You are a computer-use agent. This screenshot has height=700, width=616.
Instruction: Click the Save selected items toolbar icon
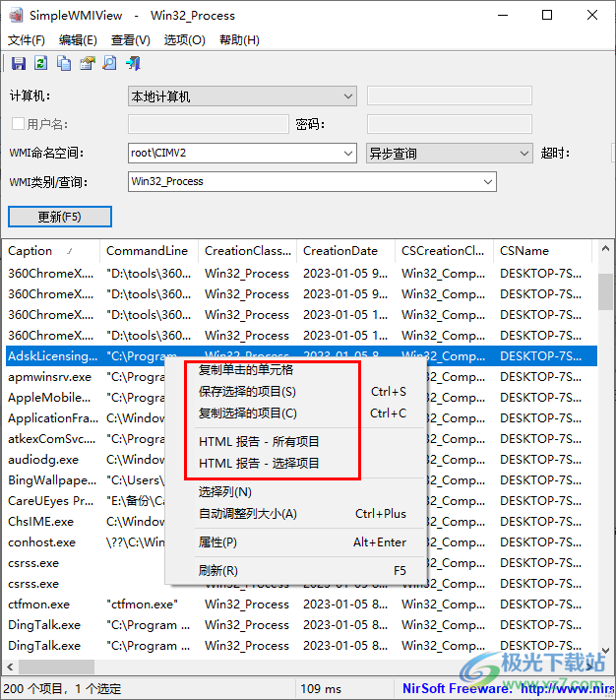tap(19, 63)
